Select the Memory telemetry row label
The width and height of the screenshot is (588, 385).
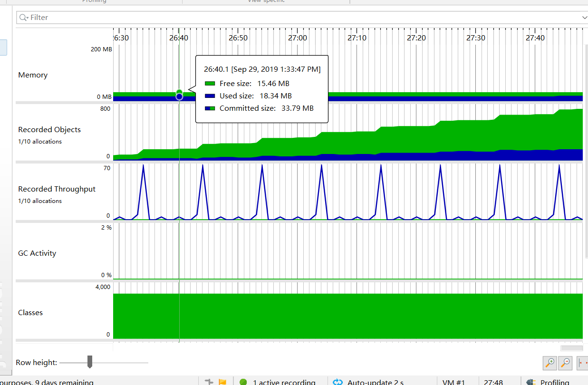[x=33, y=75]
